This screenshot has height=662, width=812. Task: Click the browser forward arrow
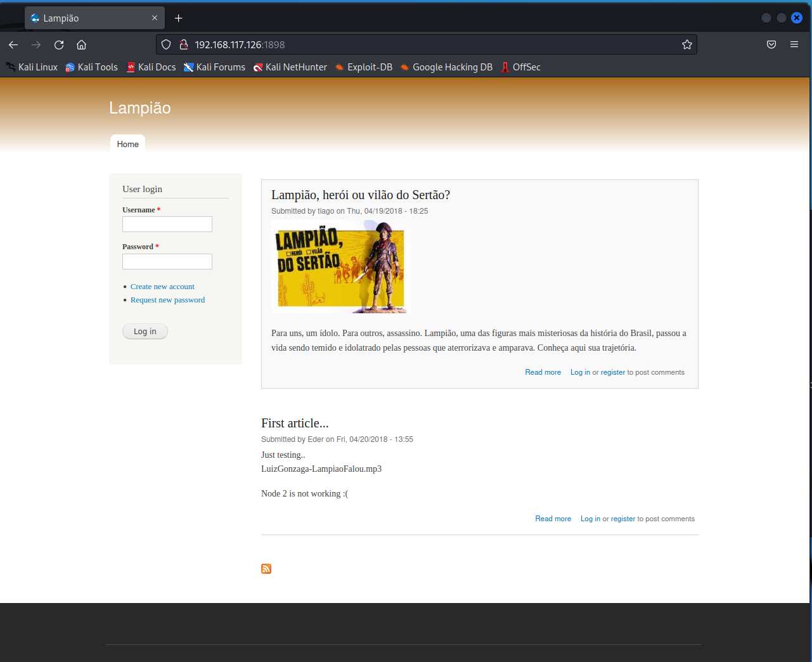click(x=36, y=44)
